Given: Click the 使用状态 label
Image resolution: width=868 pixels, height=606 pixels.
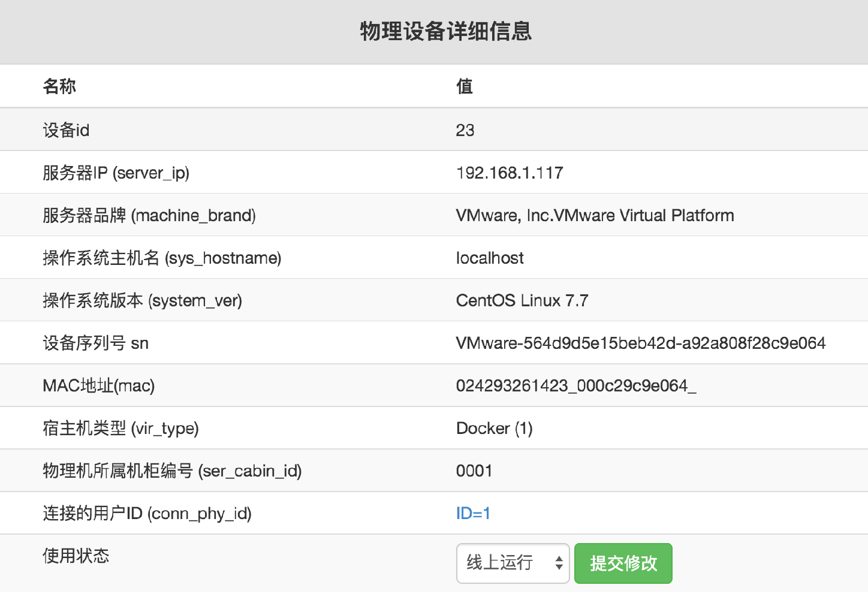Looking at the screenshot, I should 76,556.
